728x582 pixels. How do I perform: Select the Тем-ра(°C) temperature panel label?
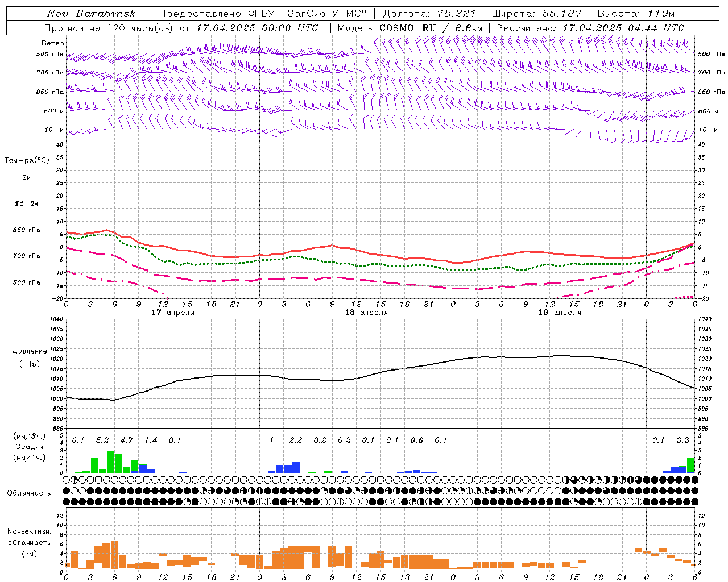click(27, 161)
